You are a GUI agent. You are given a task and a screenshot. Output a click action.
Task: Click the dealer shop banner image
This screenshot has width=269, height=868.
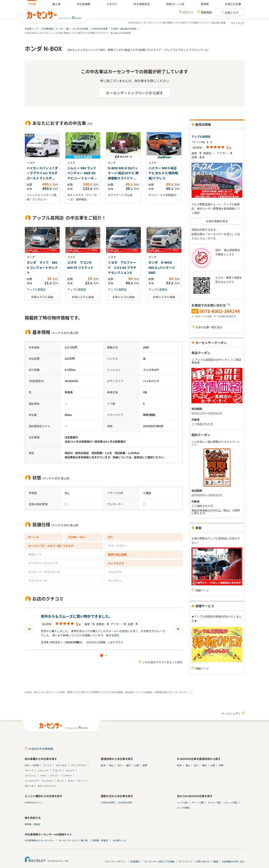point(217,180)
